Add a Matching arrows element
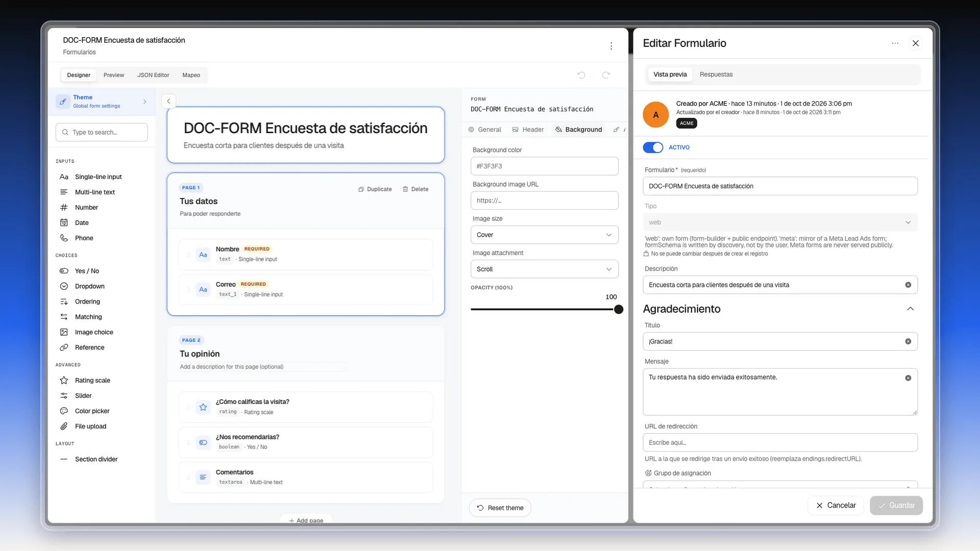 click(88, 317)
